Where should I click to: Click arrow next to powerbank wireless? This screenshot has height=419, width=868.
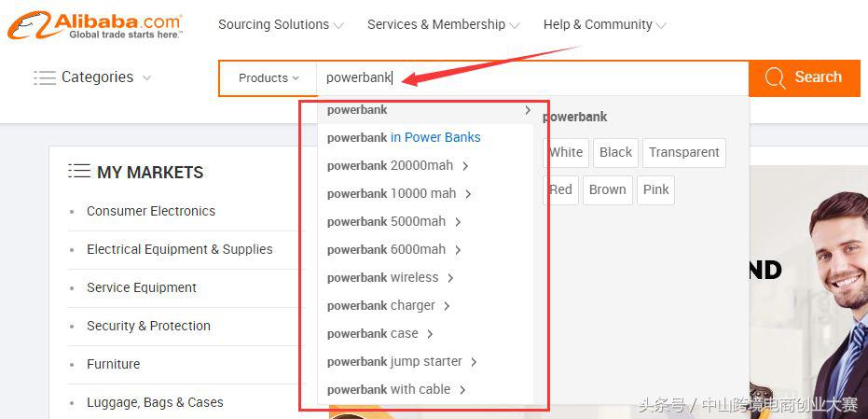(x=450, y=278)
